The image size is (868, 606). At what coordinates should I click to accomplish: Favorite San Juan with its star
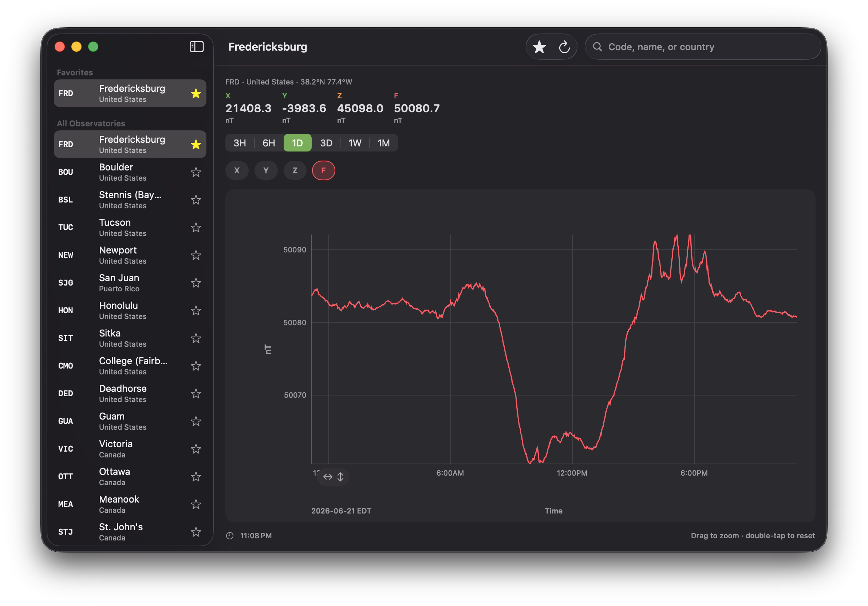pyautogui.click(x=196, y=283)
